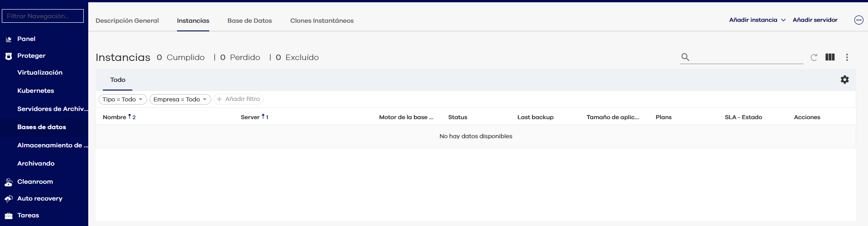Viewport: 868px width, 226px height.
Task: Switch to Base de Datos tab
Action: (x=249, y=21)
